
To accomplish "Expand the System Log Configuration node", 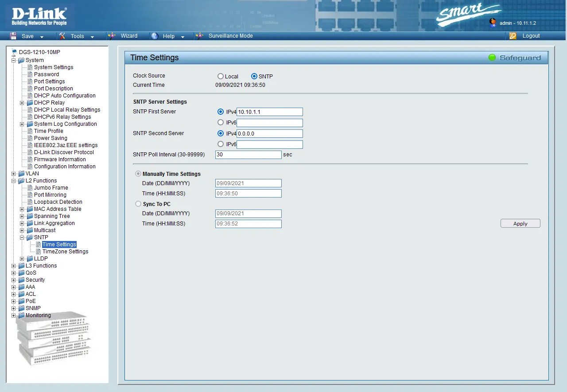I will 22,124.
